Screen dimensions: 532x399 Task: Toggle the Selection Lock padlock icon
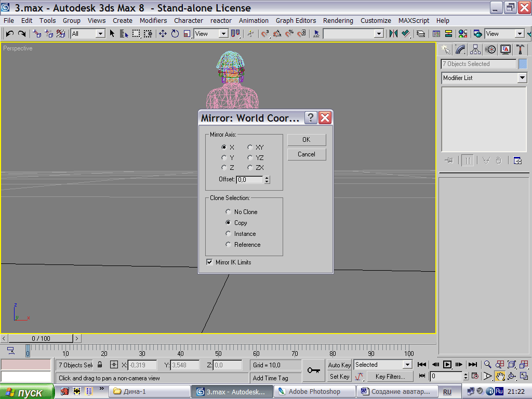[x=100, y=365]
